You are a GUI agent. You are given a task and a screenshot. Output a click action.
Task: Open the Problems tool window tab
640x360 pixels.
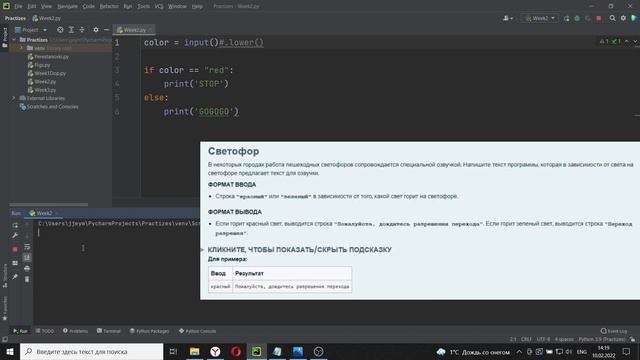point(76,331)
